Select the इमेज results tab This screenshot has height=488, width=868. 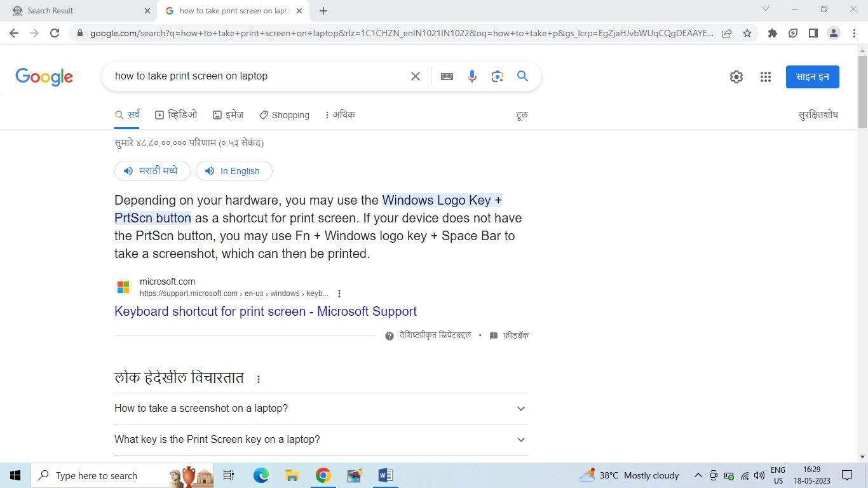click(228, 115)
